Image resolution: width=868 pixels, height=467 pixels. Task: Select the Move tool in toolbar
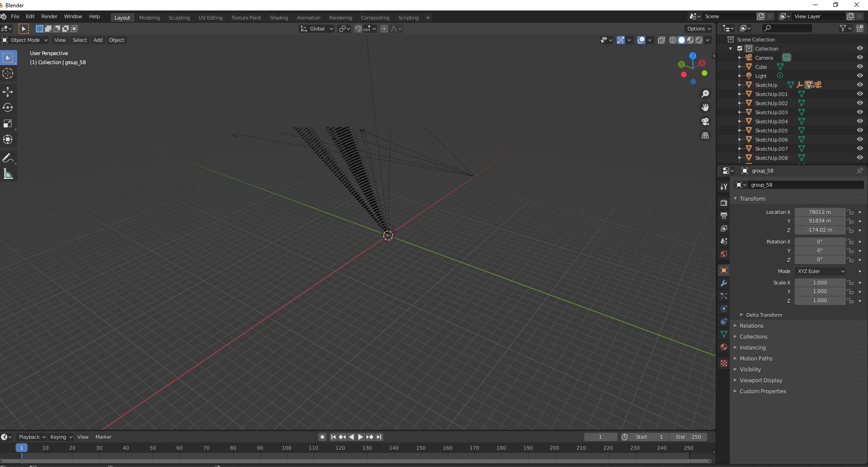click(x=8, y=91)
